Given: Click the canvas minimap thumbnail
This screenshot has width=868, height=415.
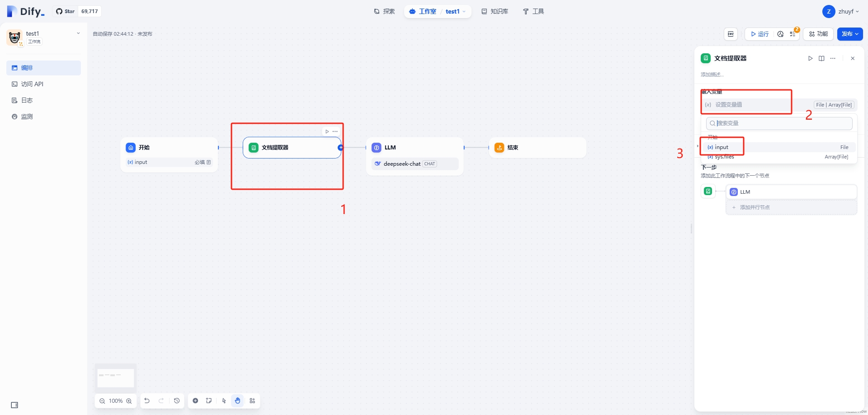Looking at the screenshot, I should point(116,378).
